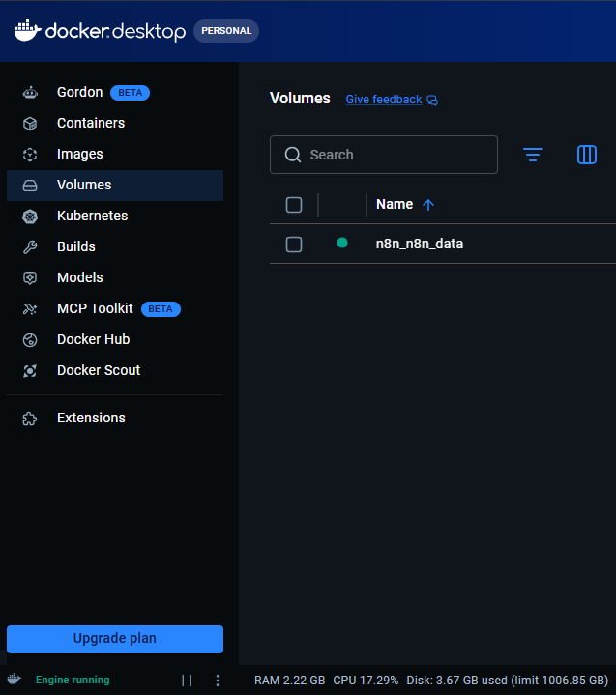Click green in-use dot for n8n_n8n_data

click(x=342, y=243)
